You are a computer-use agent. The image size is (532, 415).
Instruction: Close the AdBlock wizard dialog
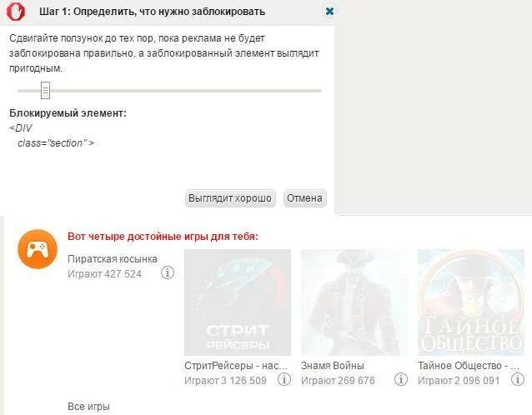click(329, 11)
